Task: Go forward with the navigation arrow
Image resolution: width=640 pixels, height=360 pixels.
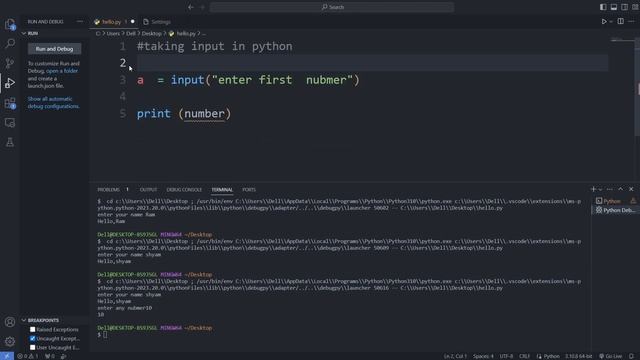Action: click(x=202, y=7)
